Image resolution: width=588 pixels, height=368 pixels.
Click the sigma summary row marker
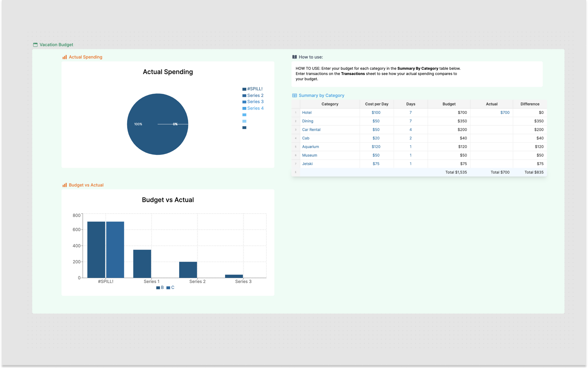(x=295, y=172)
